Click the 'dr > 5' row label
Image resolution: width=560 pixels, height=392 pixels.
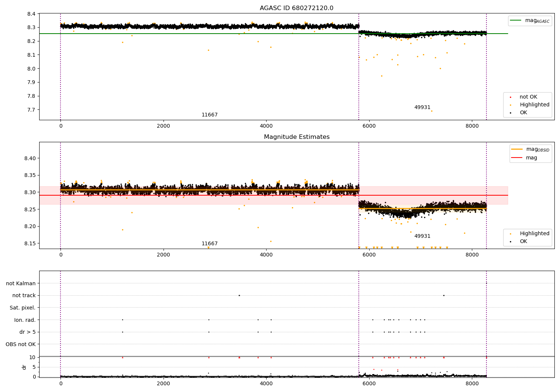coord(28,332)
